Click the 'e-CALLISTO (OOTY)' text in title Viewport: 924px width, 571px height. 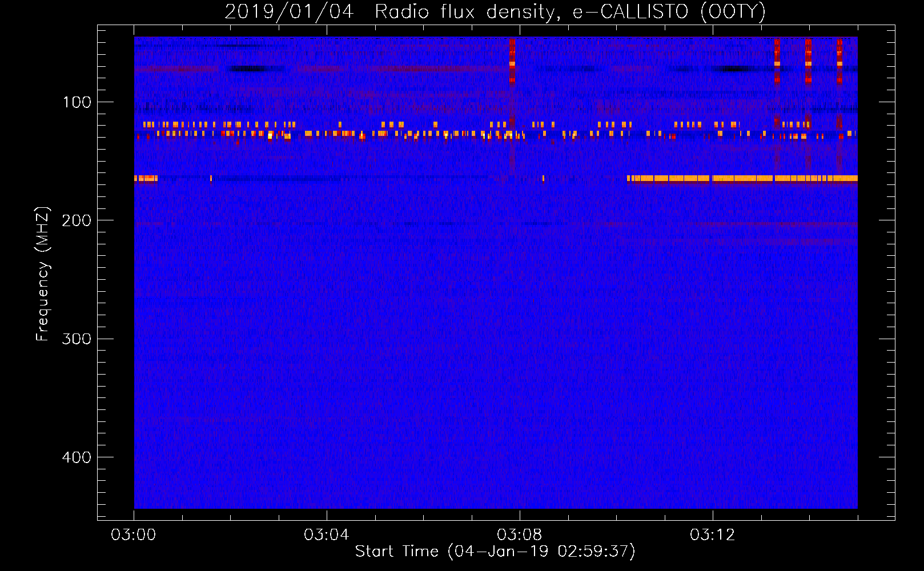click(x=669, y=12)
